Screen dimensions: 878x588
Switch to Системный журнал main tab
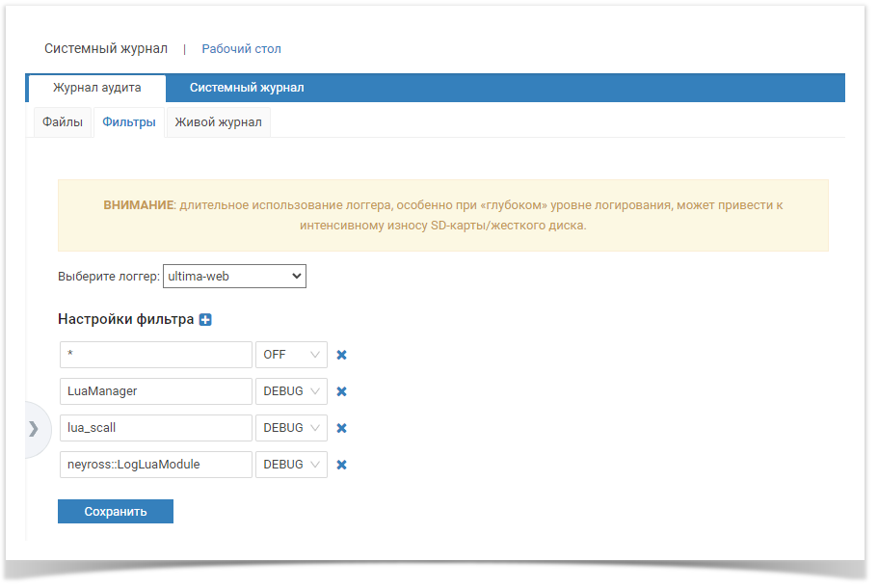pos(247,88)
